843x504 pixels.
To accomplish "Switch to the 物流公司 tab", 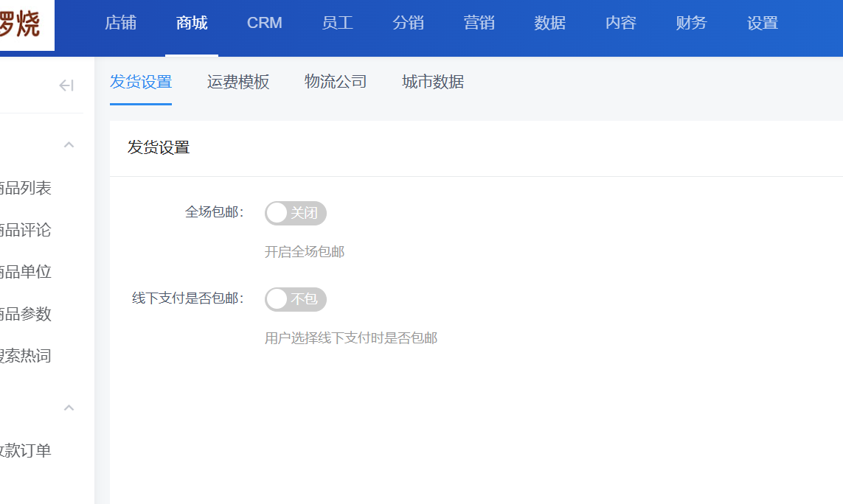I will (336, 82).
